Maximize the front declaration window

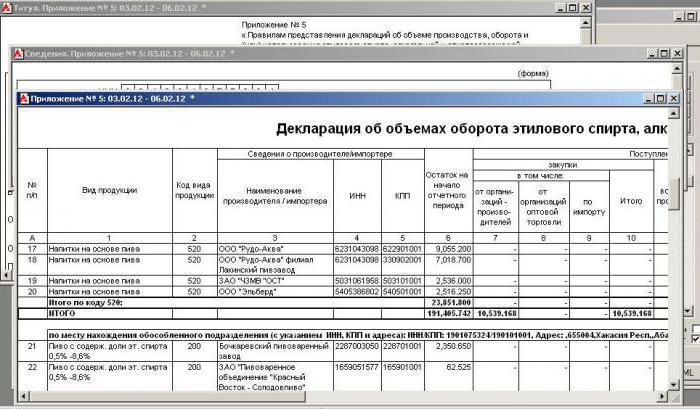(x=660, y=98)
